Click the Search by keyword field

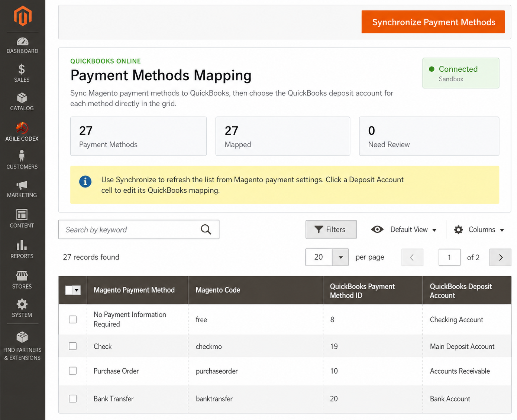coord(139,229)
